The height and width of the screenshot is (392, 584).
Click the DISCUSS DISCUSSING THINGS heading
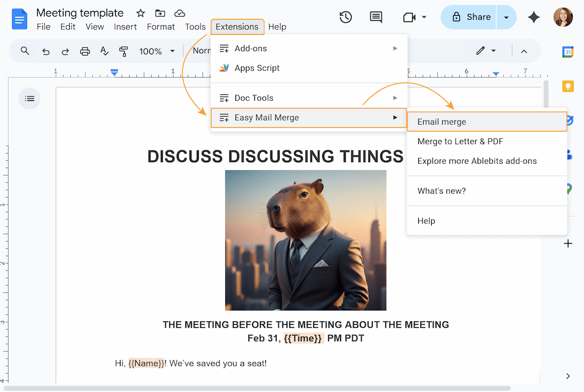pos(275,157)
